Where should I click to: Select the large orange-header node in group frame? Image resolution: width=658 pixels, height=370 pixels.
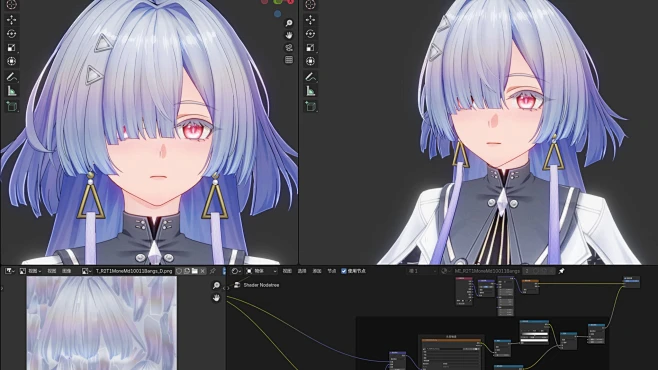pos(451,354)
